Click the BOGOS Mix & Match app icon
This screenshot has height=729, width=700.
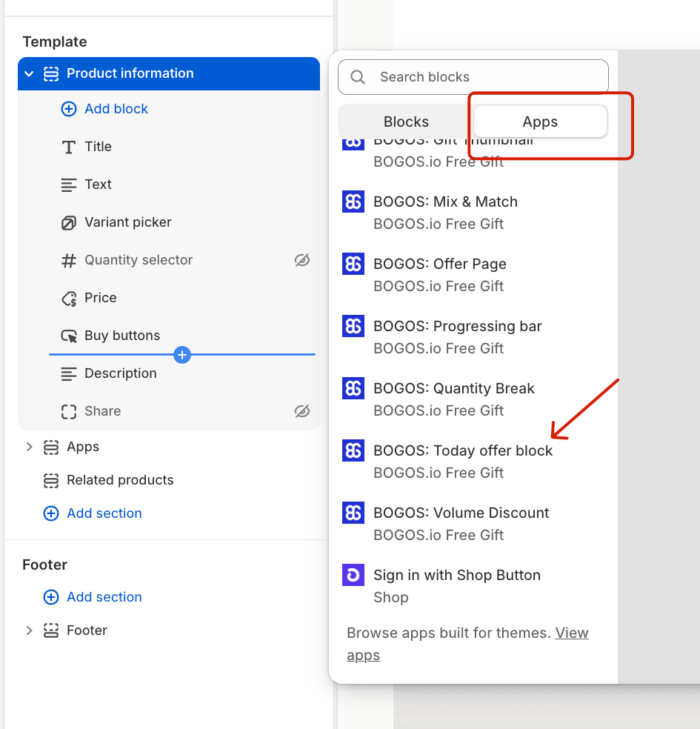[353, 202]
